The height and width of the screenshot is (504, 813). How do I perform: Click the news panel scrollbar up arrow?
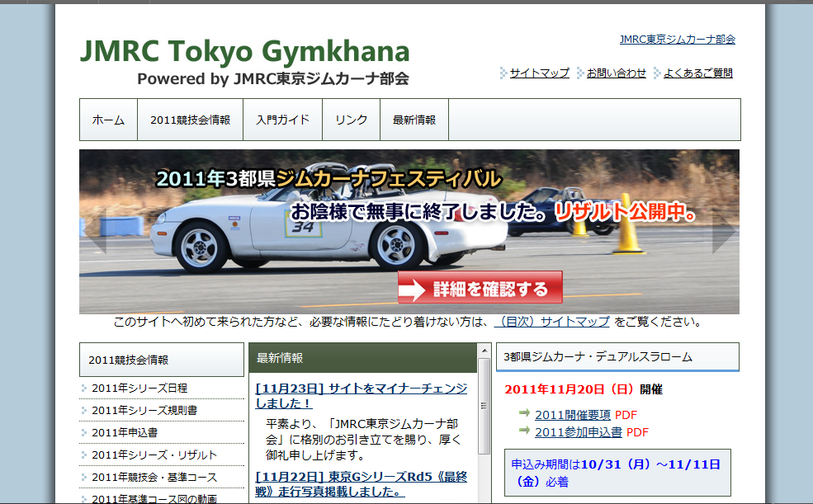(484, 351)
